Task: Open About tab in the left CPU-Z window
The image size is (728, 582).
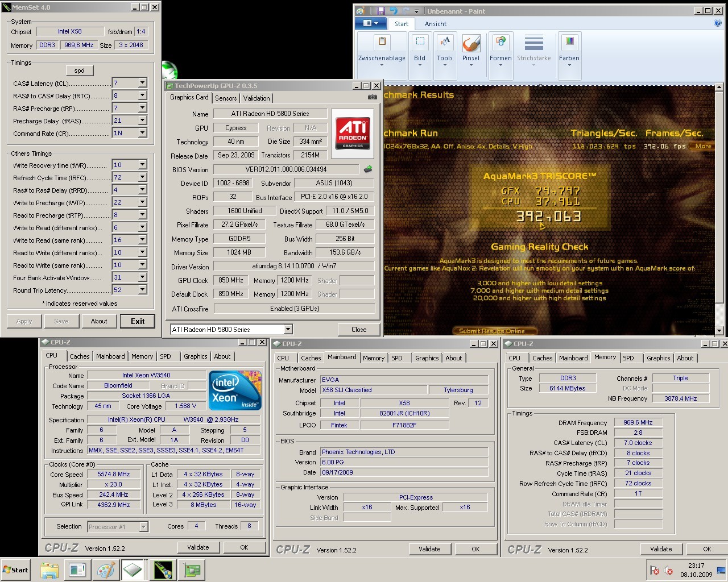Action: coord(222,356)
